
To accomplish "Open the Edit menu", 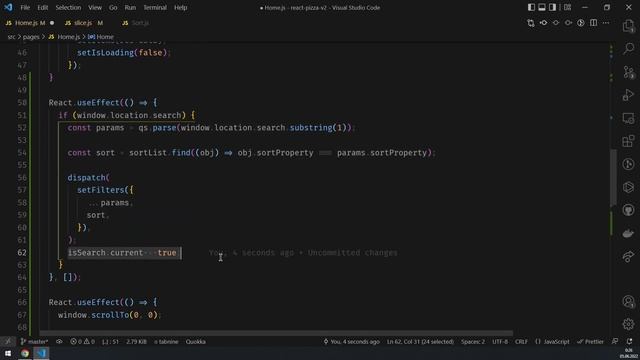I will (x=42, y=7).
